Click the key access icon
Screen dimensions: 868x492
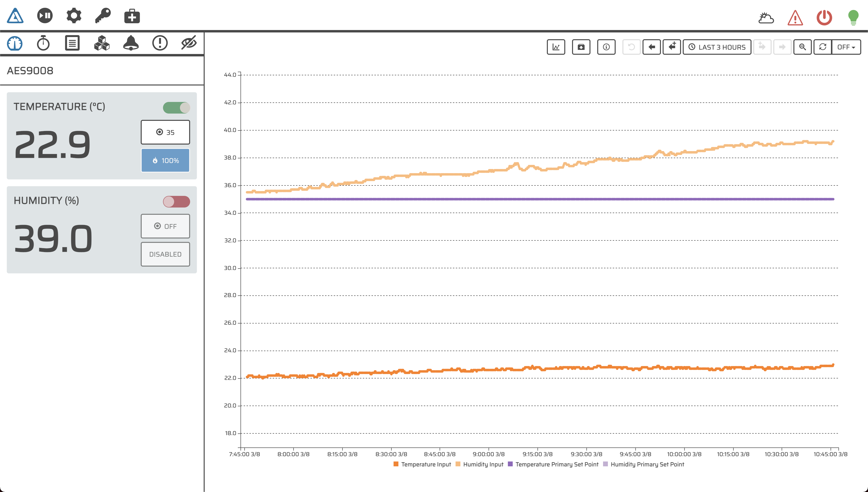pyautogui.click(x=103, y=16)
